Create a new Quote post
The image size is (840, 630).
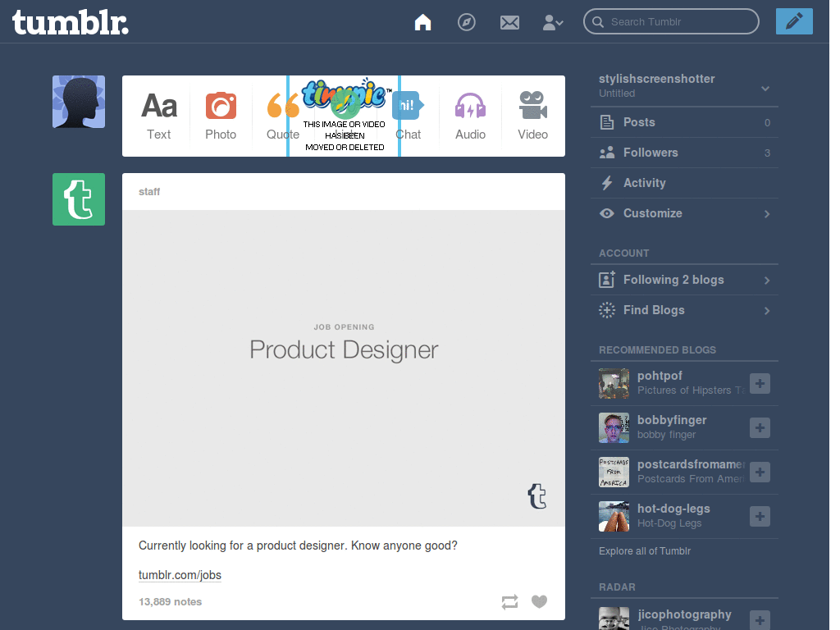click(x=283, y=116)
